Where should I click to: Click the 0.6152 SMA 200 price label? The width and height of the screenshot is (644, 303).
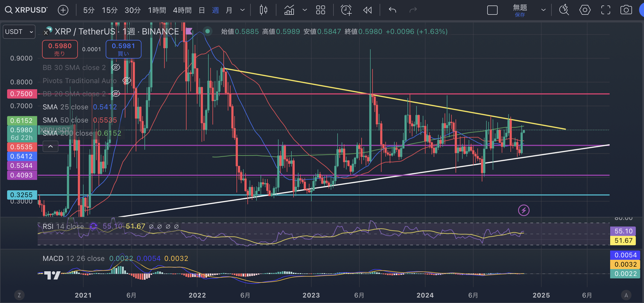pos(22,121)
